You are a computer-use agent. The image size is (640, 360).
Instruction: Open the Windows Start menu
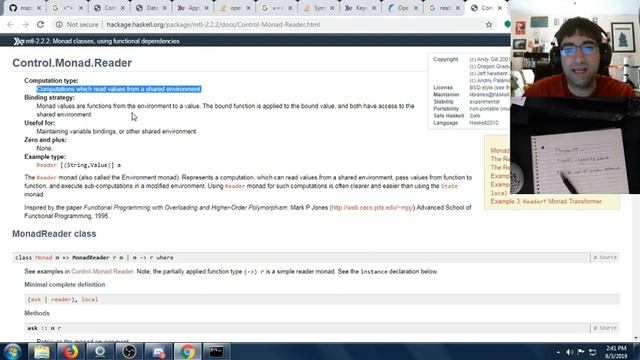(x=12, y=351)
